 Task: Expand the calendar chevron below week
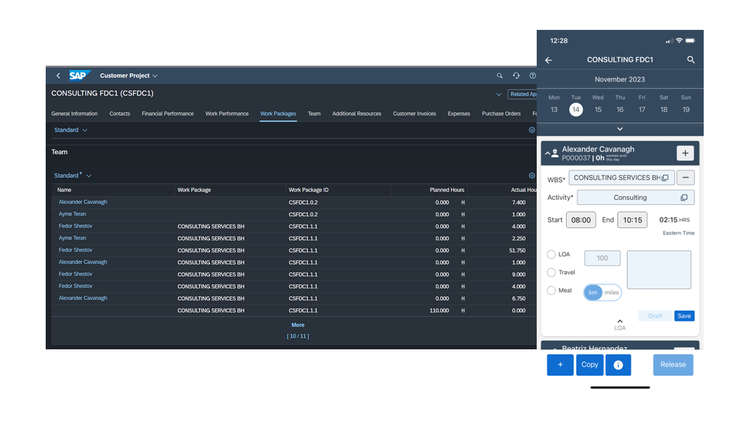[x=620, y=129]
